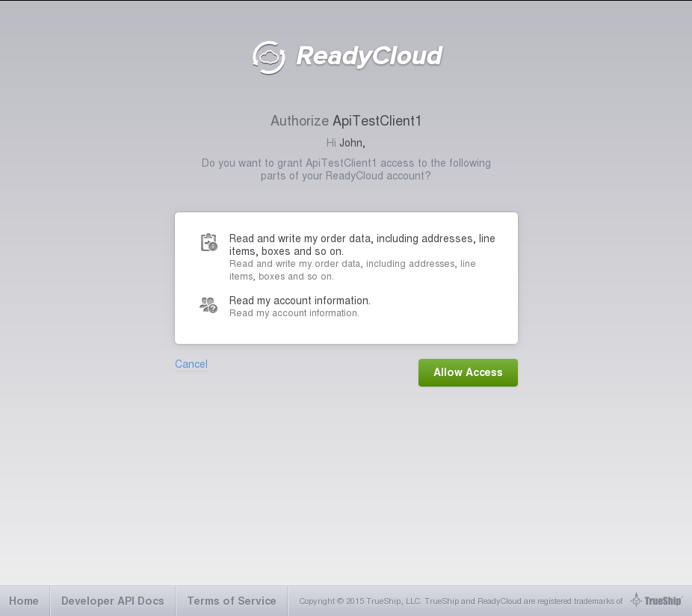
Task: Click gray 'Read my account information.' description
Action: (x=294, y=313)
